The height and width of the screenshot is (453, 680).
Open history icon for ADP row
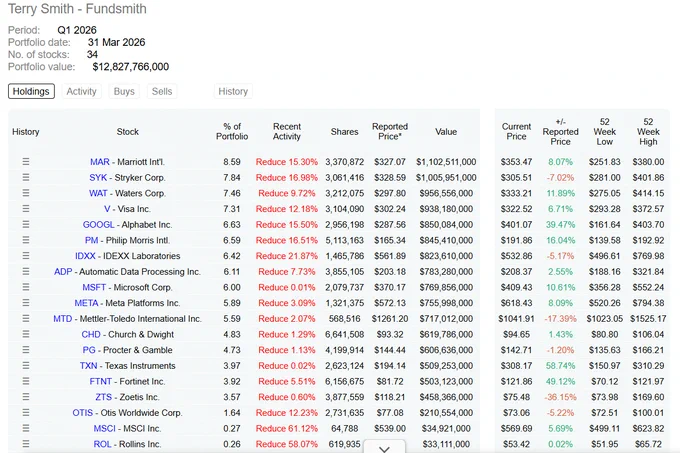coord(26,271)
